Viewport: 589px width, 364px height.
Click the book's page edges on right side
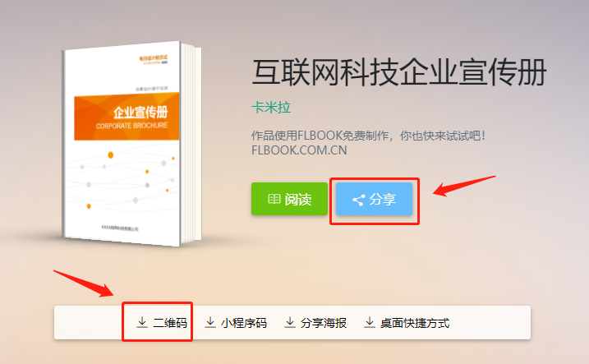pyautogui.click(x=192, y=144)
